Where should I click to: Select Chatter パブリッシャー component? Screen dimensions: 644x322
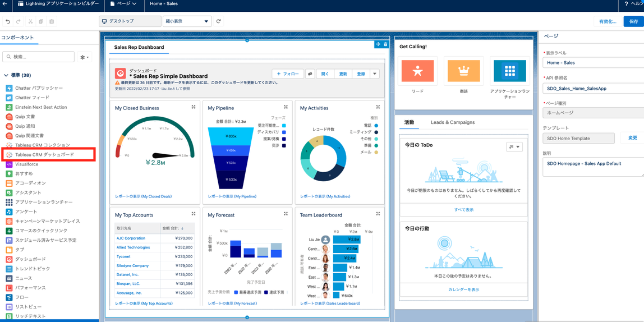click(x=39, y=88)
